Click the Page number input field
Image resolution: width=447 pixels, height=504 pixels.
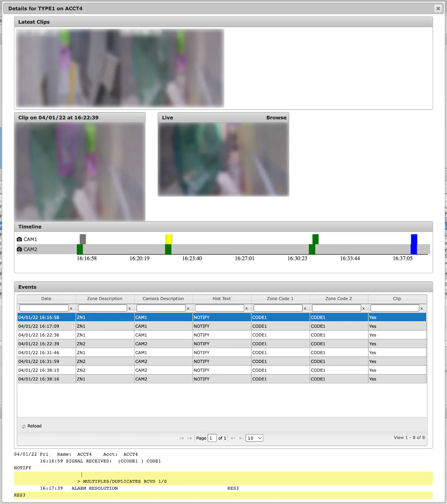click(212, 438)
